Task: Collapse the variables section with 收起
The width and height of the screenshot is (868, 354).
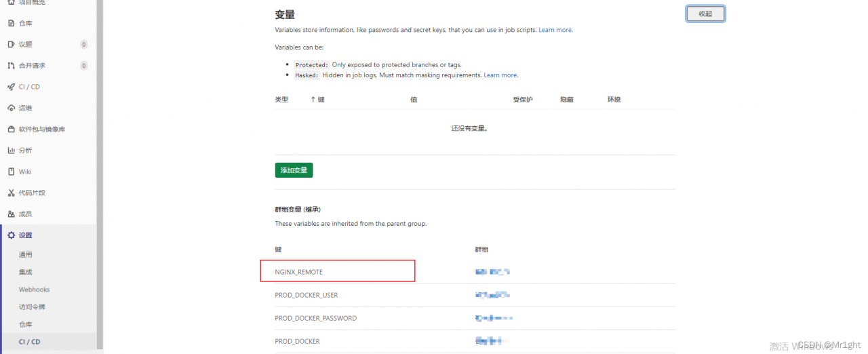Action: [705, 14]
